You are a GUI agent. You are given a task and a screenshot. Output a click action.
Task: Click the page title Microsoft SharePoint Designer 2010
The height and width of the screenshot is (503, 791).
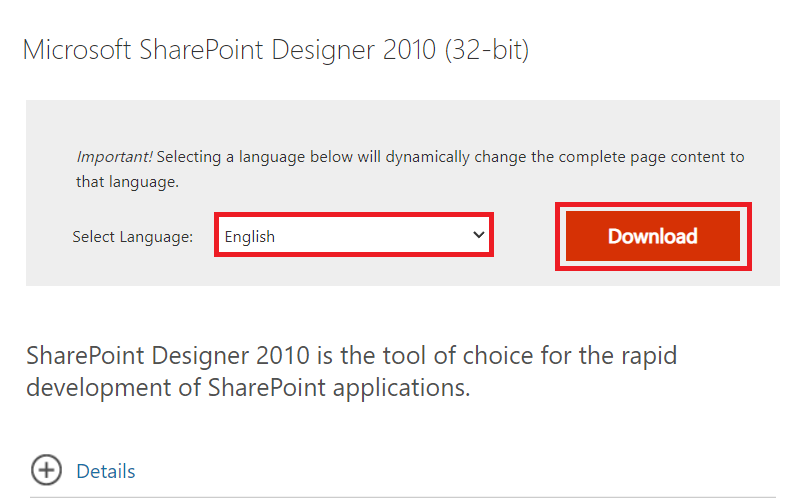pyautogui.click(x=275, y=50)
